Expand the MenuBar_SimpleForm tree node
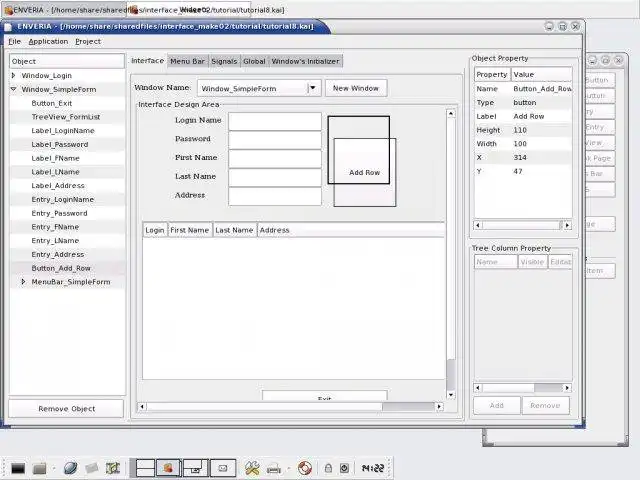640x480 pixels. (23, 282)
